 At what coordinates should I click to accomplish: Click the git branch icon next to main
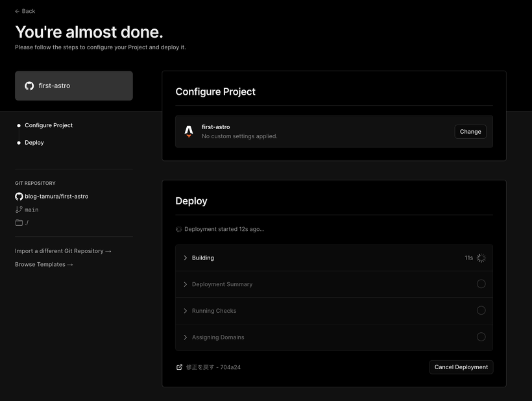[19, 210]
